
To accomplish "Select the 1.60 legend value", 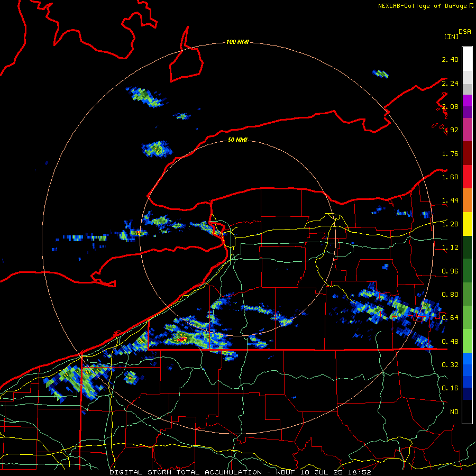I will pos(450,177).
